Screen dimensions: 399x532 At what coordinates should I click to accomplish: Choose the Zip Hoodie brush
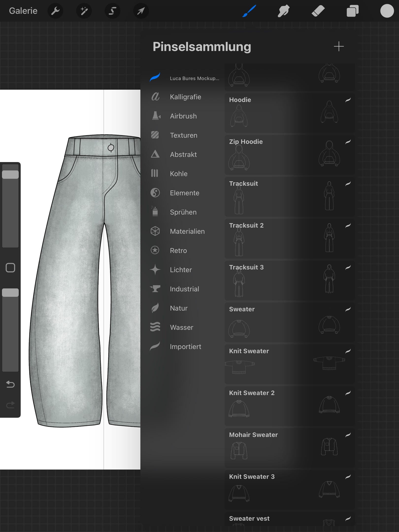[x=290, y=155]
